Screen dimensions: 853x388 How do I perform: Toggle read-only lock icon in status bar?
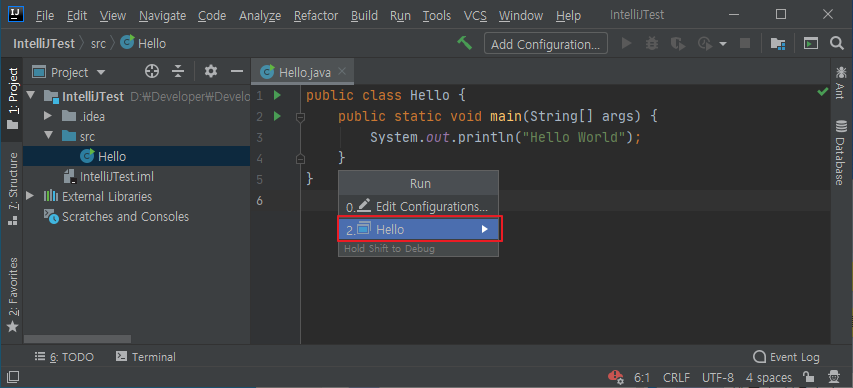tap(808, 377)
